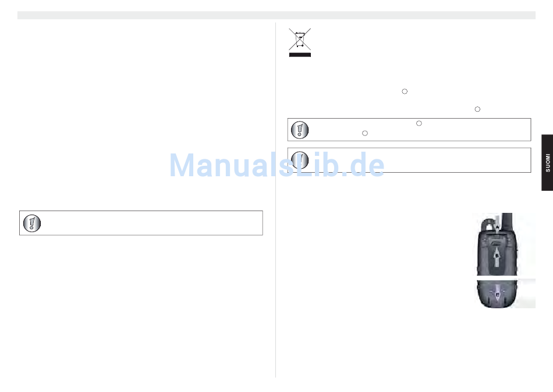
Task: Select the lower circle inside the first right note box
Action: click(365, 133)
